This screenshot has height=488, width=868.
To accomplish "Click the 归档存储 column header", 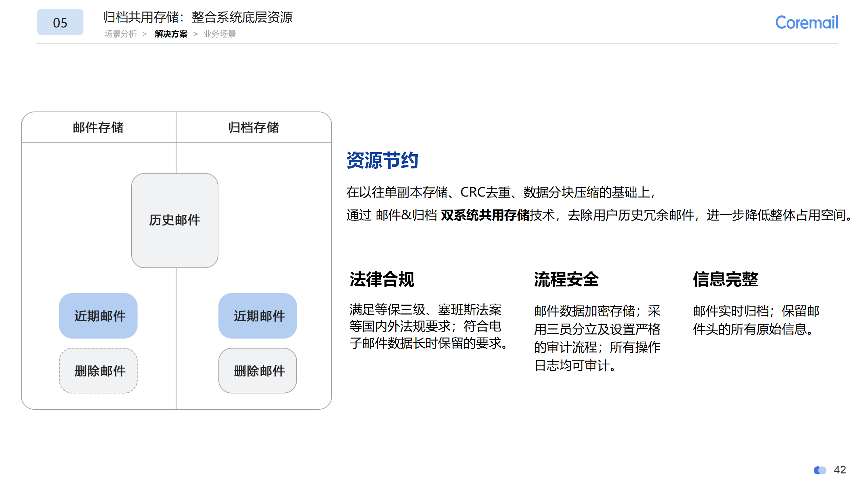I will 253,127.
